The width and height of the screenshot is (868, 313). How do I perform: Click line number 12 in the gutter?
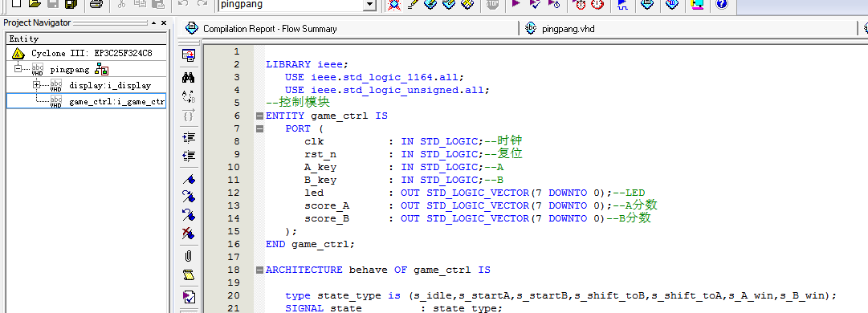pos(234,193)
